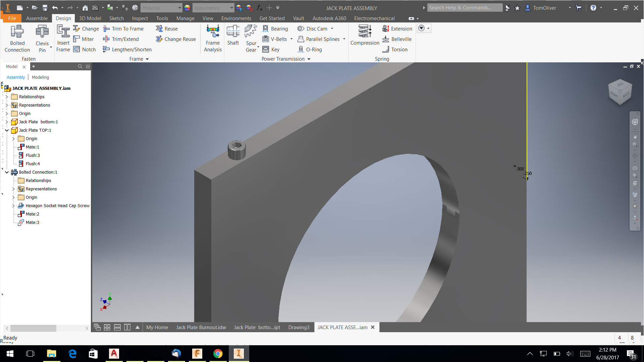Select Flush:3 constraint in browser
644x362 pixels.
(33, 156)
